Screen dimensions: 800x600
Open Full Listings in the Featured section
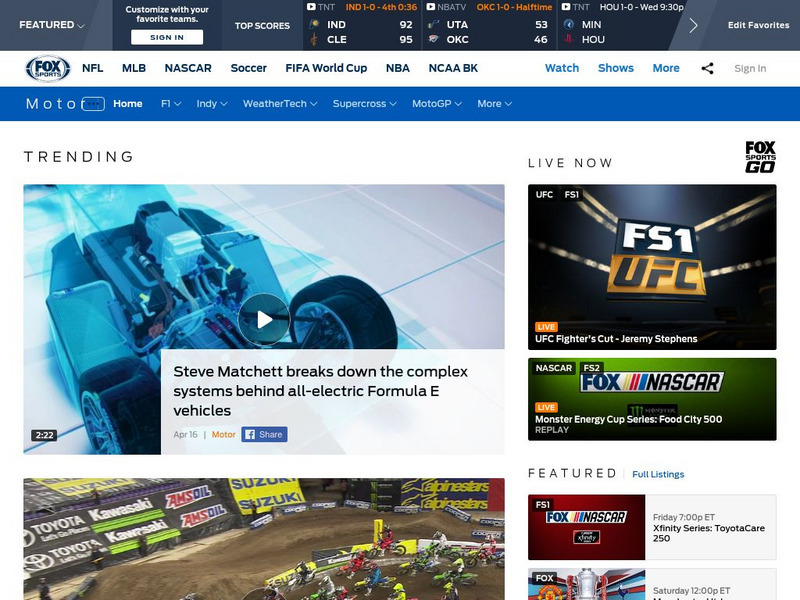coord(657,473)
